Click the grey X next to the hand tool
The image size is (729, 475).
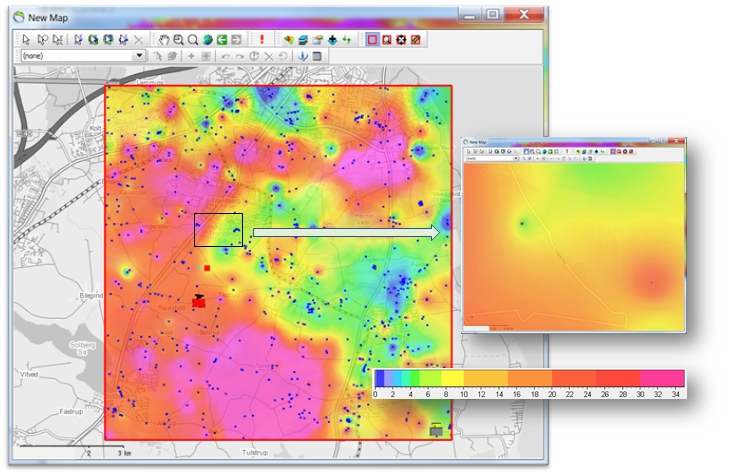[x=139, y=40]
